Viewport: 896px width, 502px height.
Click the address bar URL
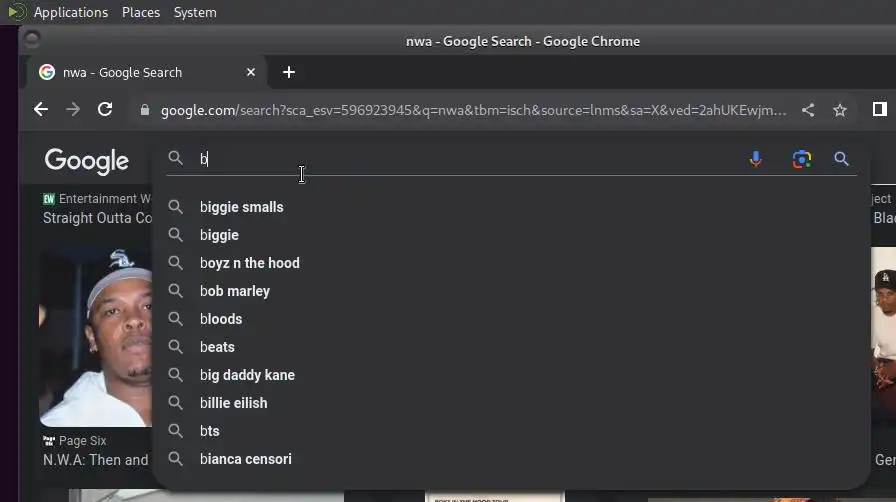[473, 110]
